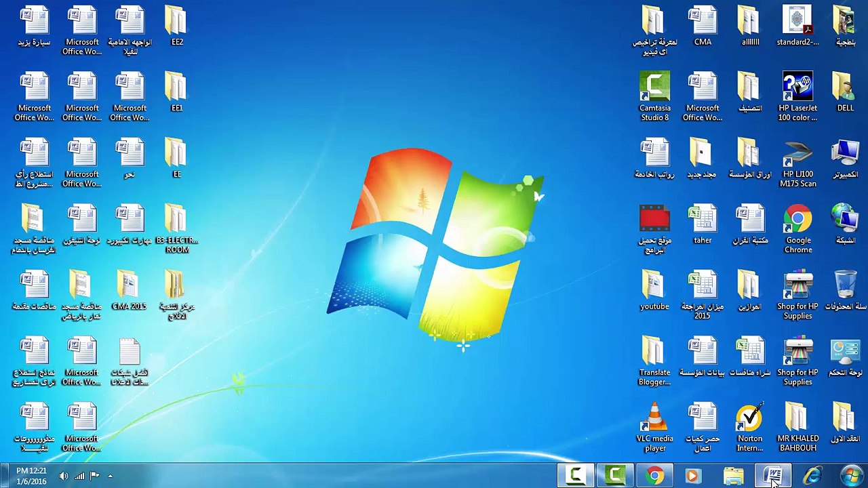
Task: Open the HP LJ100 M175 Scan shortcut
Action: tap(797, 163)
